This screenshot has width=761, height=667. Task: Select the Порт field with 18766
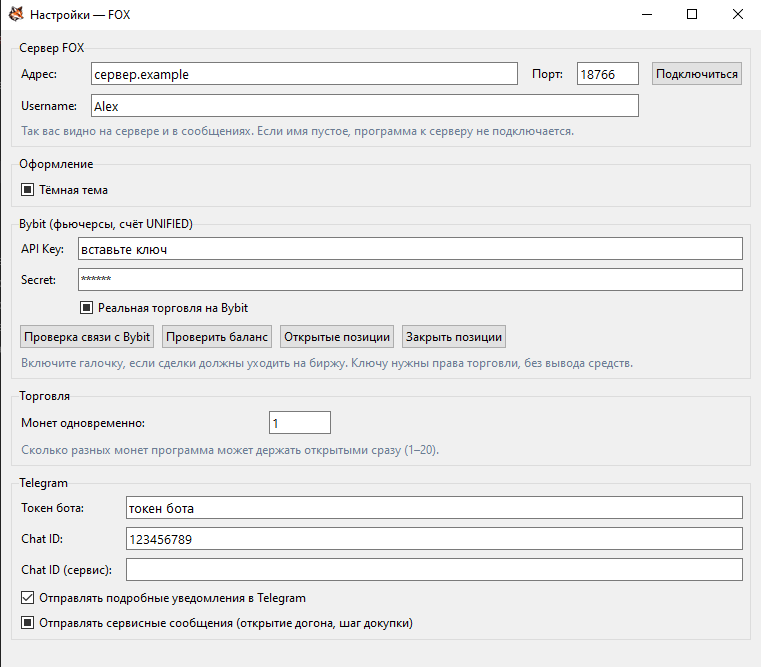608,74
